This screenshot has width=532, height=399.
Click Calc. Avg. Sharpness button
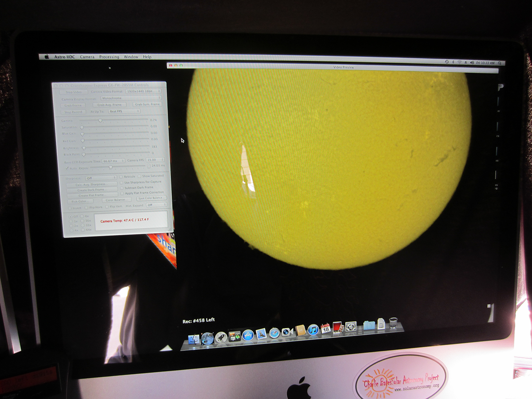[91, 184]
